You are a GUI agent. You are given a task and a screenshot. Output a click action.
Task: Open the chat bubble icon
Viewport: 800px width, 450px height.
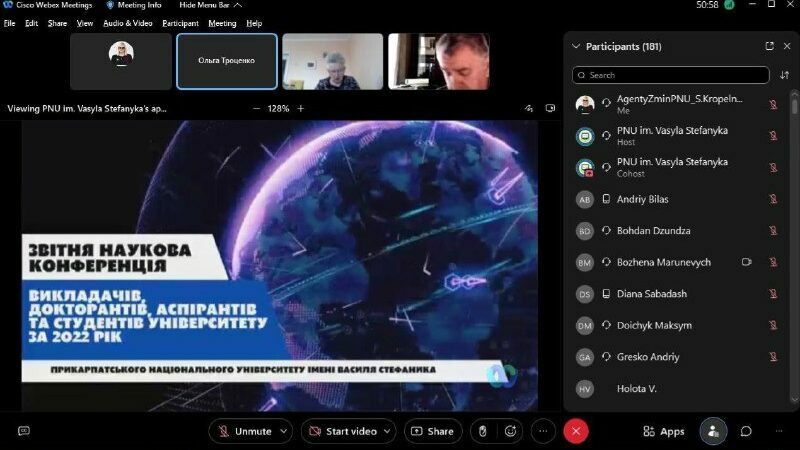tap(746, 431)
